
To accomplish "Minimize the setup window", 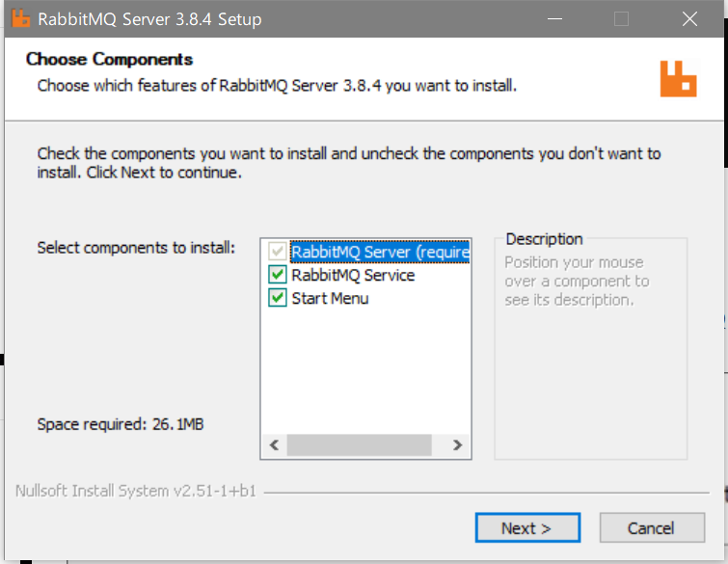I will 554,19.
